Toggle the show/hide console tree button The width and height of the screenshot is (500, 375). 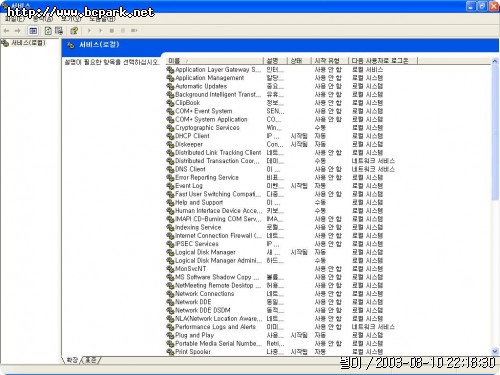[33, 31]
